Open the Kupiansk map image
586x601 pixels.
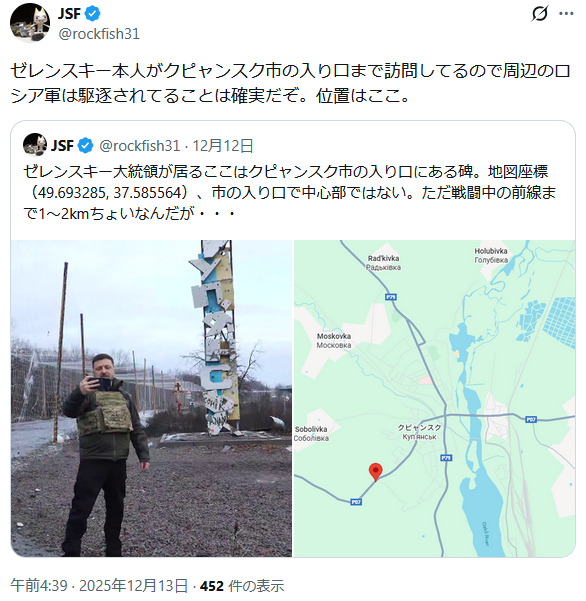point(435,398)
